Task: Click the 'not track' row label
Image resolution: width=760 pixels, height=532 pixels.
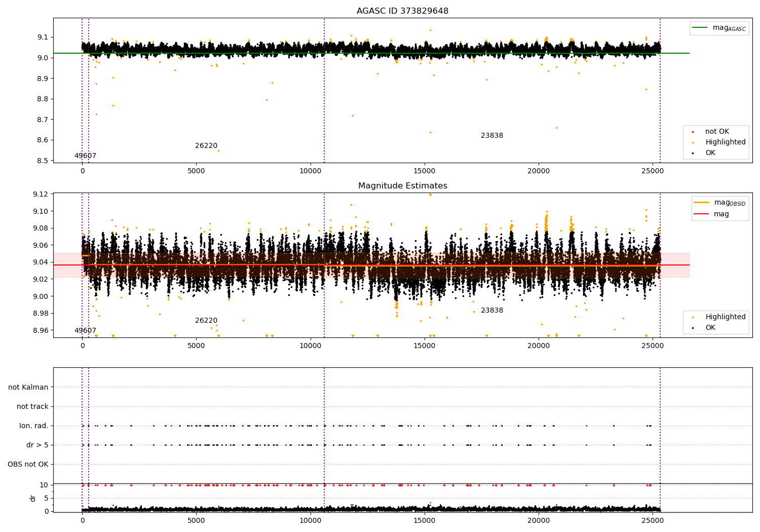Action: coord(32,407)
